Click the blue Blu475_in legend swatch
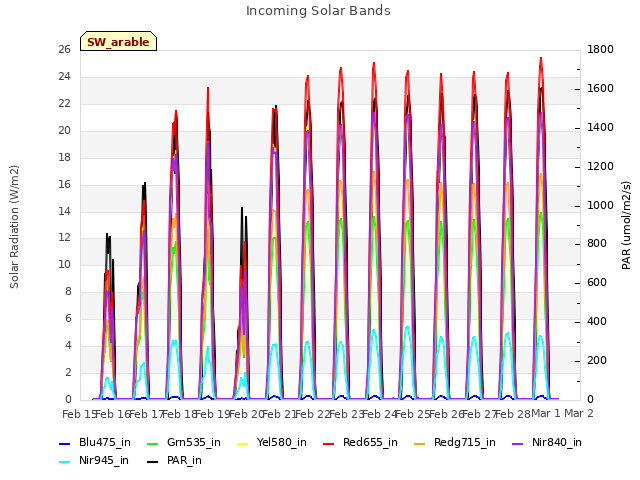Viewport: 640px width, 480px height. pos(64,444)
